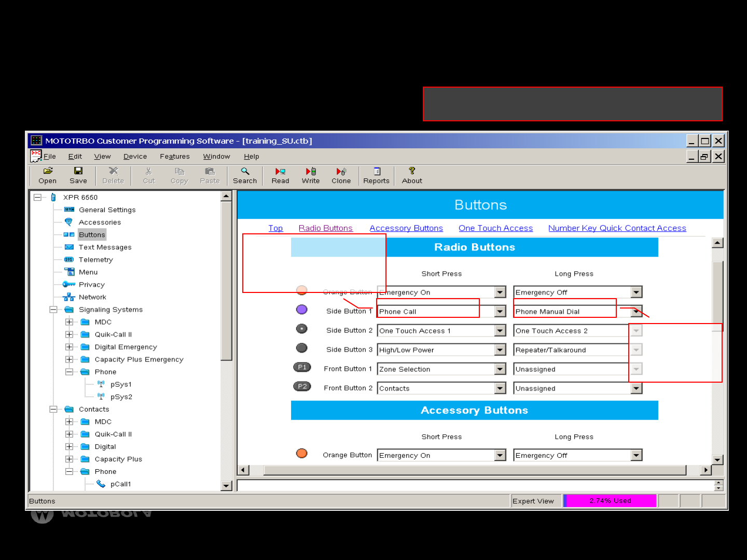Open Front Button 2 long press dropdown
The image size is (747, 560).
[637, 388]
